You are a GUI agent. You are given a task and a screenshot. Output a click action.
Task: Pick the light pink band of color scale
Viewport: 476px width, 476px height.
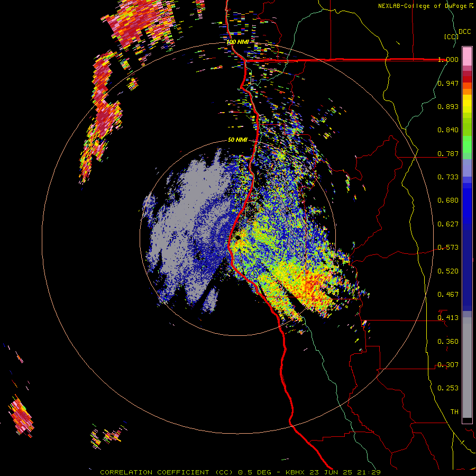[467, 56]
